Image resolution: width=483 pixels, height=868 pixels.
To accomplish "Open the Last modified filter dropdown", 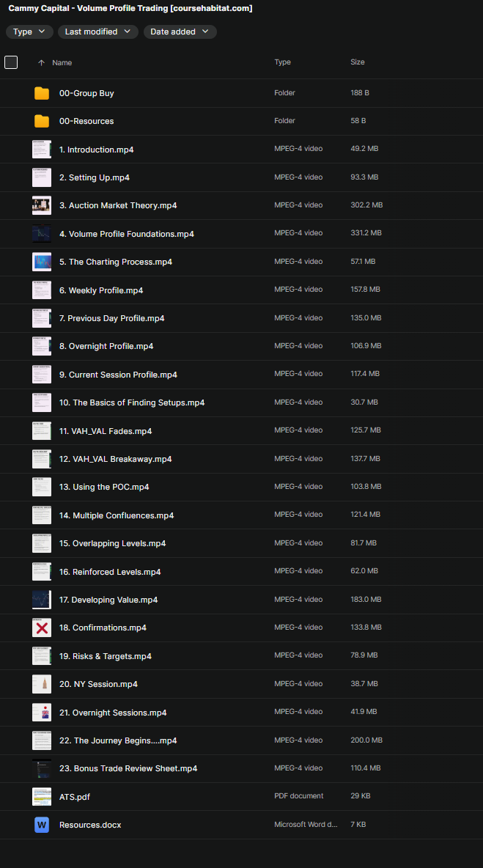I will point(97,32).
